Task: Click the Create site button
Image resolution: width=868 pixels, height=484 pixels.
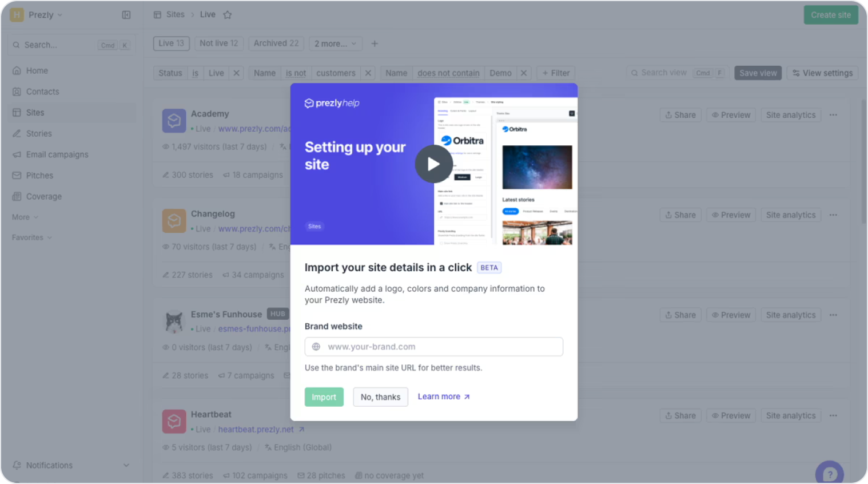Action: pos(830,15)
